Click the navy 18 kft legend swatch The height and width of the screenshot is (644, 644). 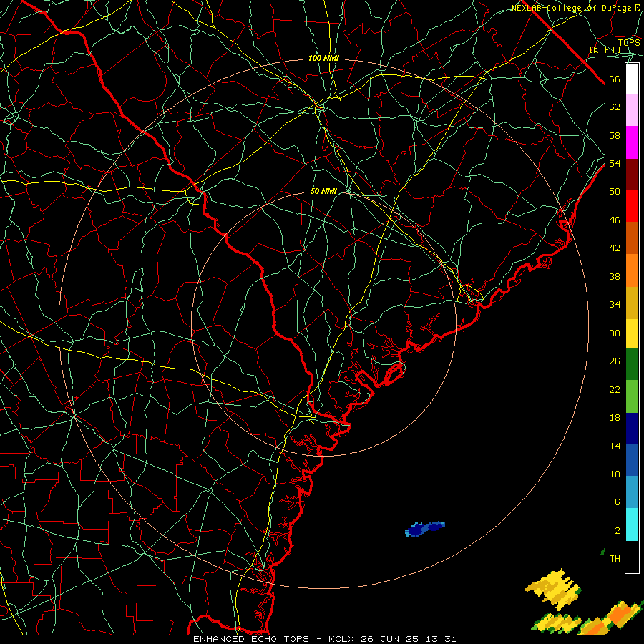coord(632,429)
